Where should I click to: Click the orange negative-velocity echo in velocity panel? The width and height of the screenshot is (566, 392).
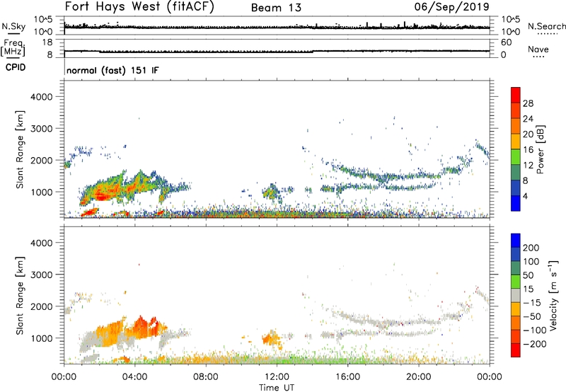click(x=142, y=328)
